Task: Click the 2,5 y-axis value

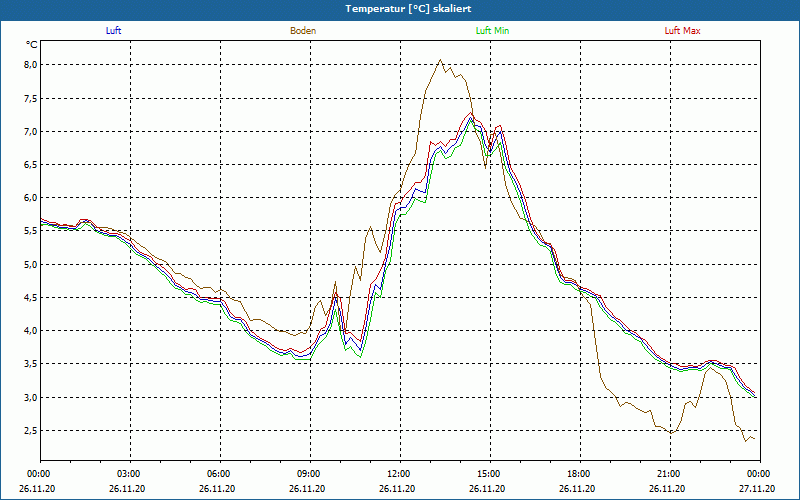Action: pos(31,431)
